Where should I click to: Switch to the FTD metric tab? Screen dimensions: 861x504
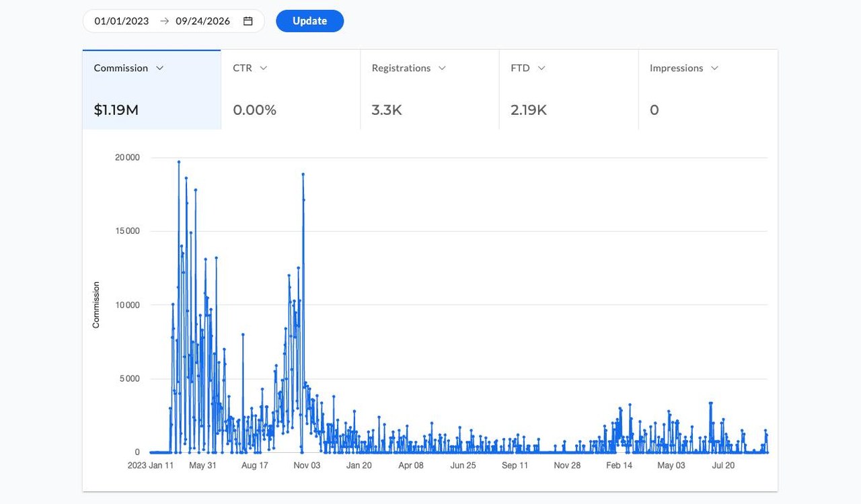pyautogui.click(x=569, y=89)
